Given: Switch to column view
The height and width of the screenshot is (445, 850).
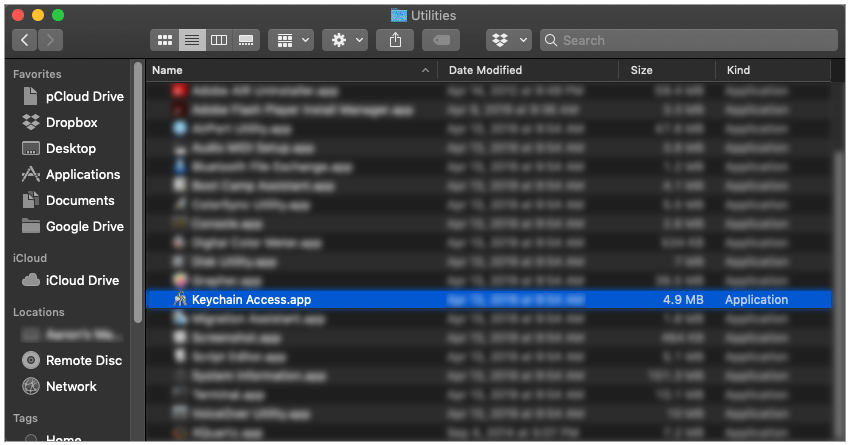Looking at the screenshot, I should pos(219,40).
